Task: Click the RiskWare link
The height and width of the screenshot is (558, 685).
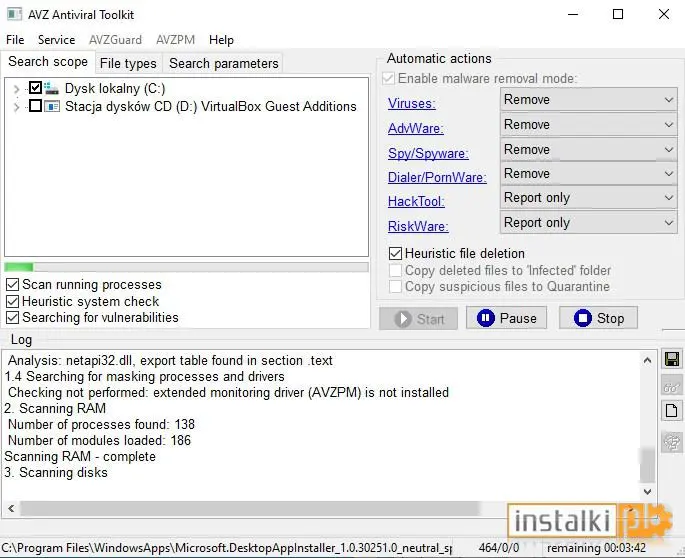Action: pyautogui.click(x=418, y=226)
